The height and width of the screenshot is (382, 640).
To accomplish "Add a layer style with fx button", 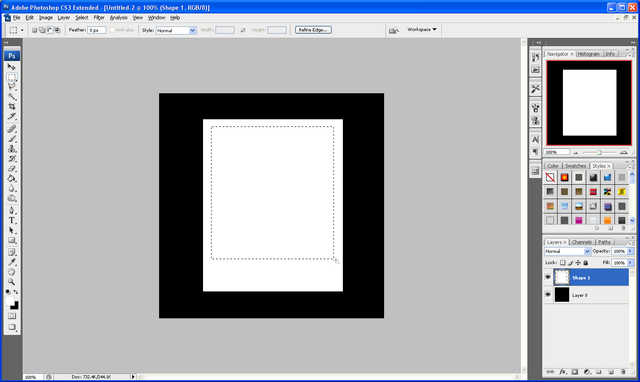I will pyautogui.click(x=562, y=372).
